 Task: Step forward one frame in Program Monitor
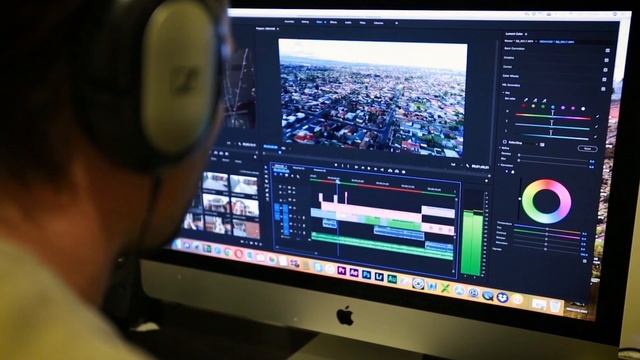(x=376, y=169)
